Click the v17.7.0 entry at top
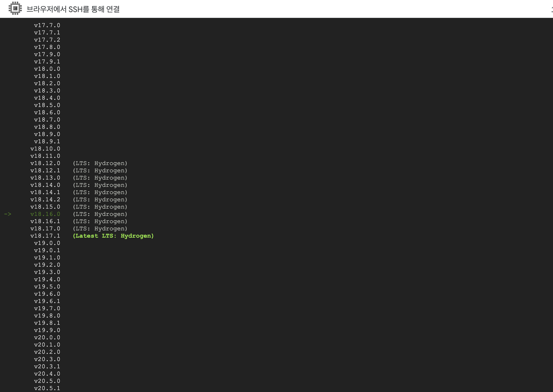This screenshot has width=553, height=392. click(47, 25)
